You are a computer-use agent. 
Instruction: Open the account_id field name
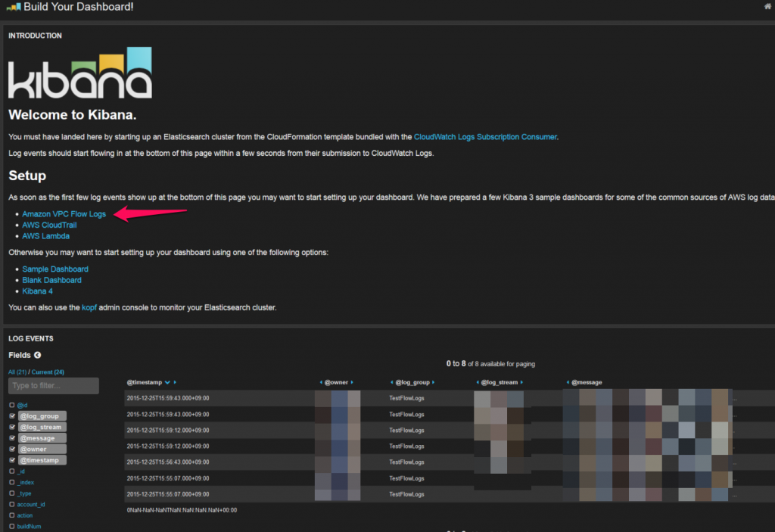(30, 504)
